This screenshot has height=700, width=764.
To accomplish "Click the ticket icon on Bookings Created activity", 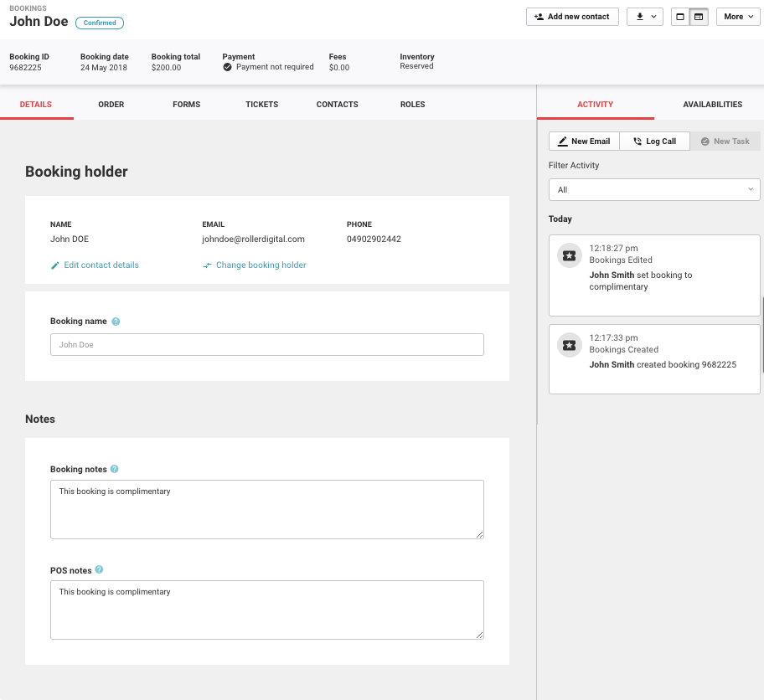I will 570,346.
